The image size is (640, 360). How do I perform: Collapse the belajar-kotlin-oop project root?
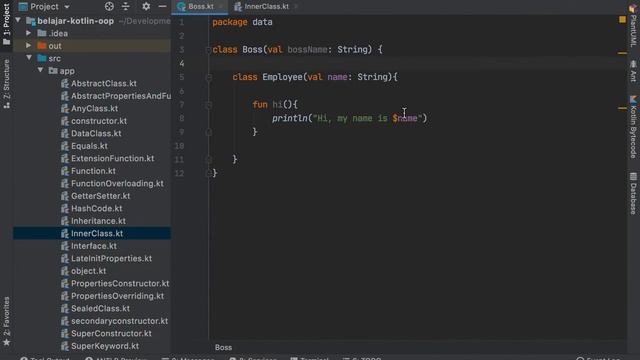pyautogui.click(x=18, y=20)
